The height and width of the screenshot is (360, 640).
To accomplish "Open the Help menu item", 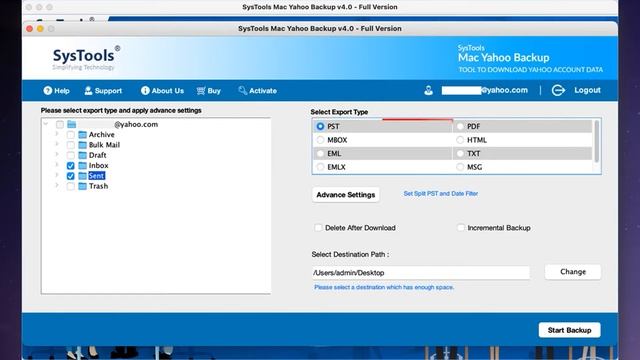I will pos(56,91).
